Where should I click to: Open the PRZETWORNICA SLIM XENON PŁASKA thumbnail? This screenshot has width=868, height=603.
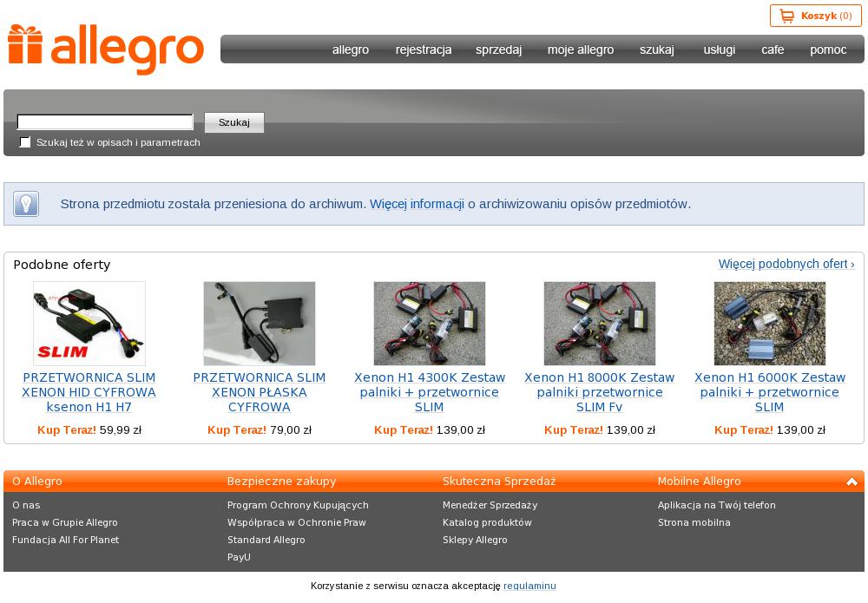(259, 324)
